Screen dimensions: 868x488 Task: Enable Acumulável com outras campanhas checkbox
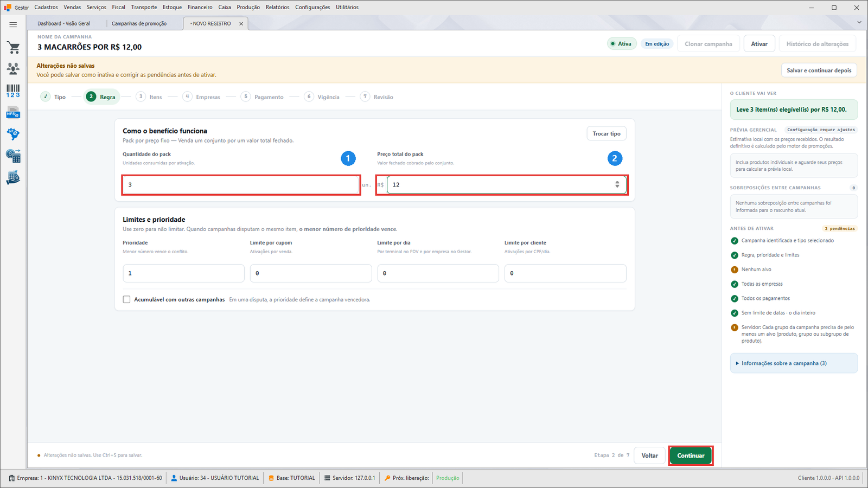[x=126, y=299]
